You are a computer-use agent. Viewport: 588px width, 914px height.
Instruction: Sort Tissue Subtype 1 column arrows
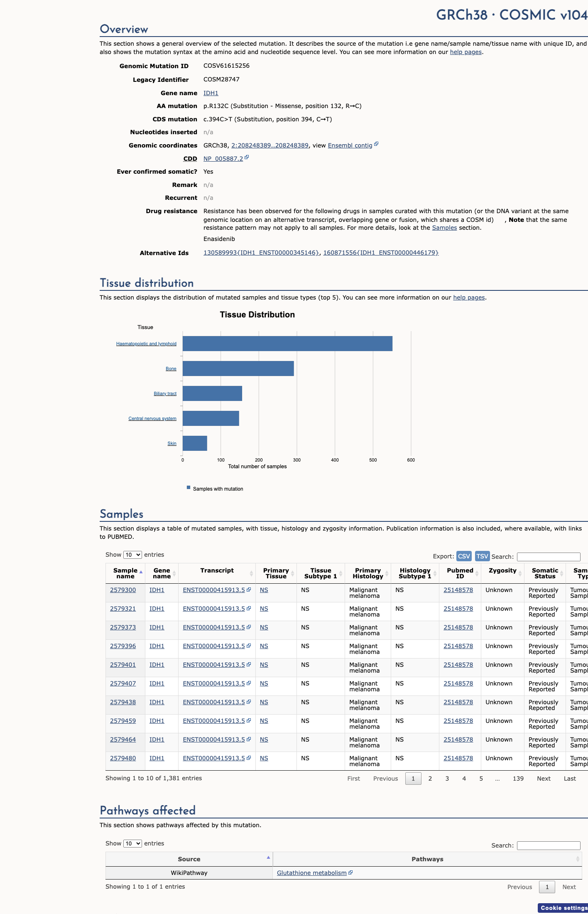click(x=341, y=573)
